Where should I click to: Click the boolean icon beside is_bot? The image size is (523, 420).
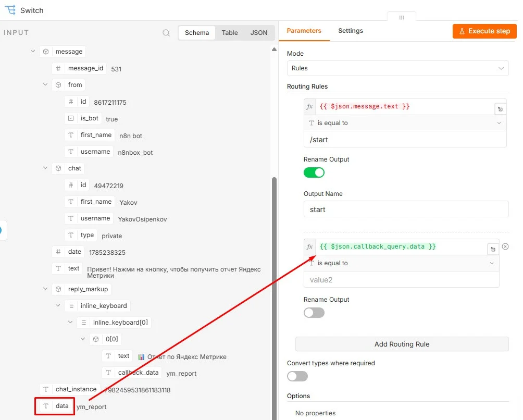click(x=71, y=118)
